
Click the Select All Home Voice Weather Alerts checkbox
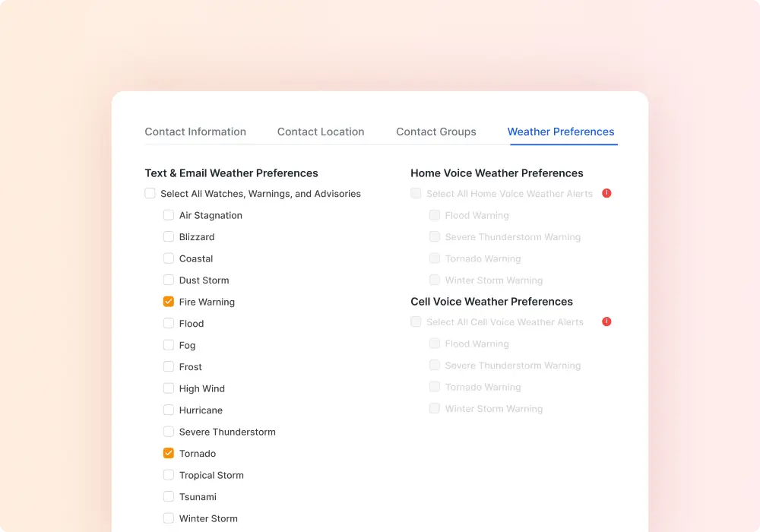tap(416, 193)
